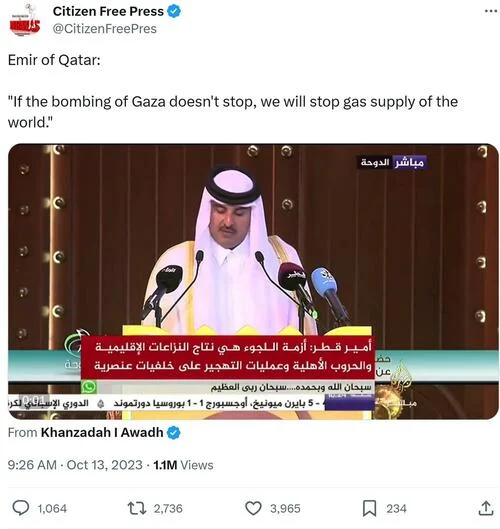
Task: Click the Citizen Free Press profile avatar
Action: coord(24,21)
